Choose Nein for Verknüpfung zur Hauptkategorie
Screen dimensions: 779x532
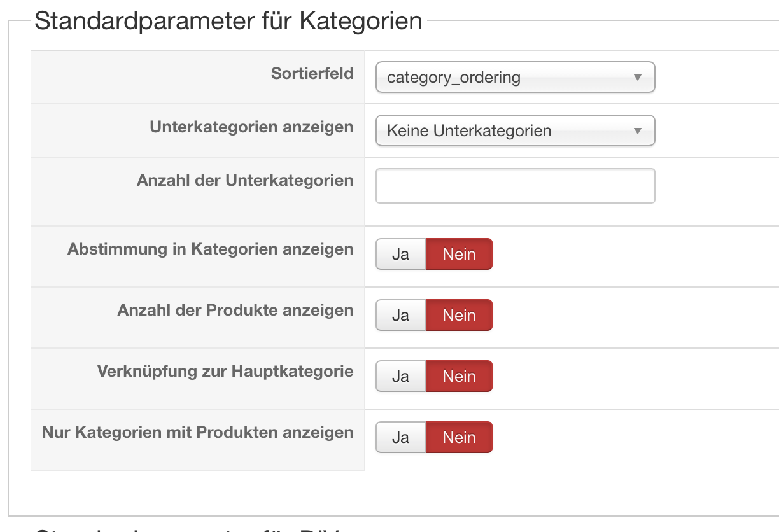[x=459, y=377]
